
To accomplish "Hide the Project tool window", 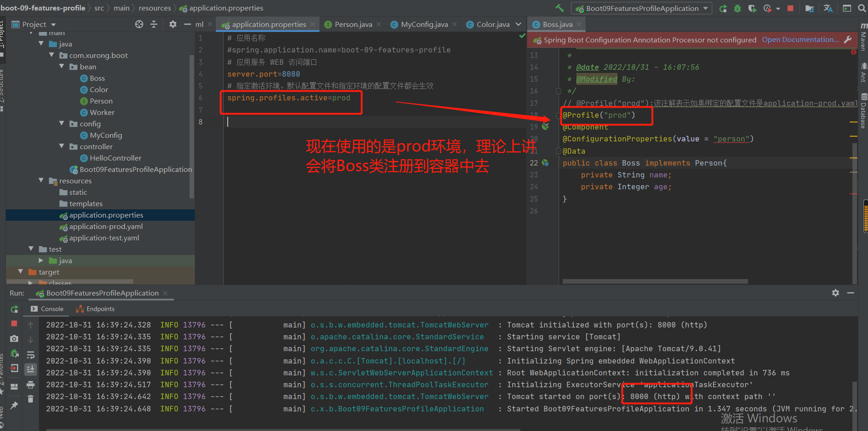I will coord(187,24).
